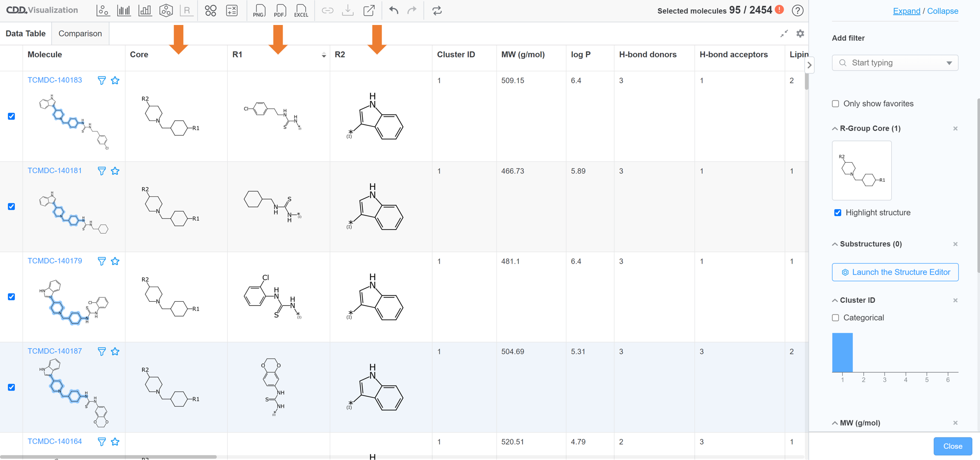Uncheck the Highlight structure option
Screen dimensions: 980x460
[838, 213]
